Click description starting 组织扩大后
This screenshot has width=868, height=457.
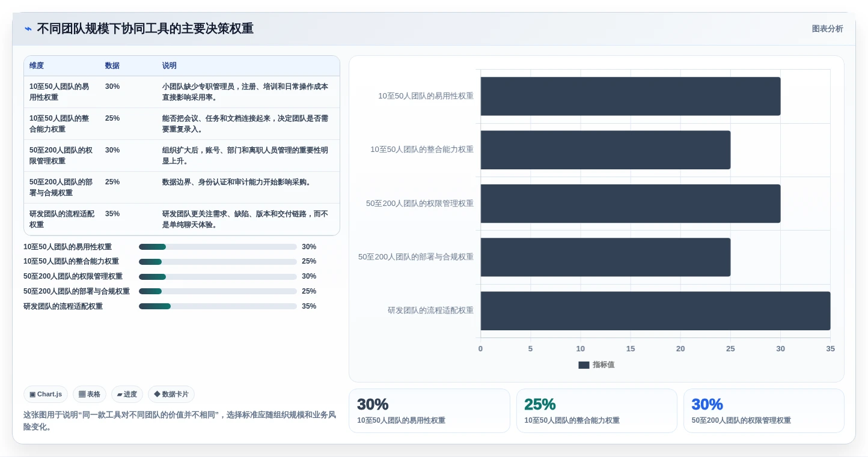point(245,156)
